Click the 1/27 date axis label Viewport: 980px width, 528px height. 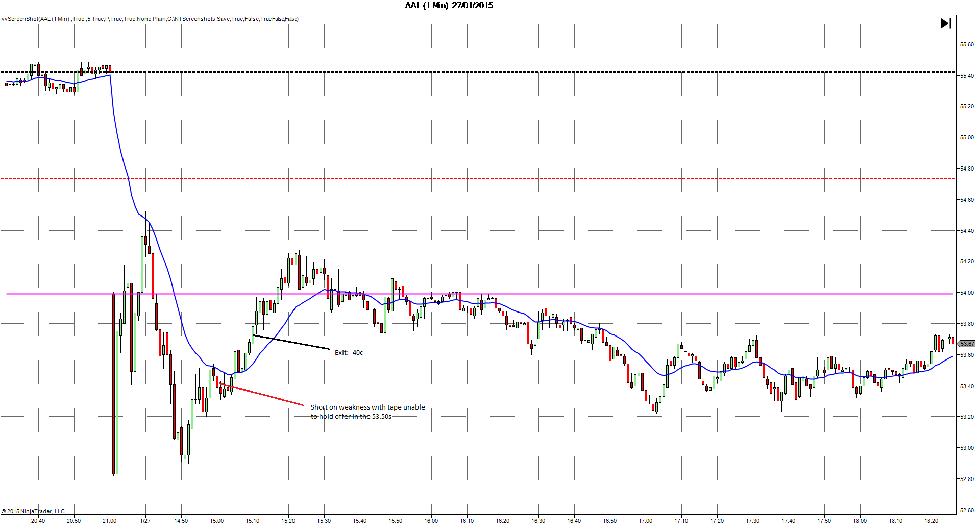145,521
